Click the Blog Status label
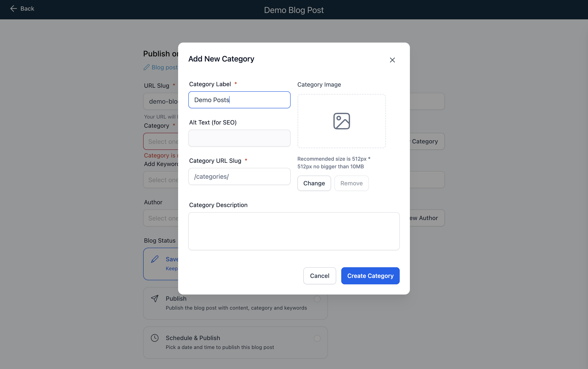The height and width of the screenshot is (369, 588). (160, 240)
